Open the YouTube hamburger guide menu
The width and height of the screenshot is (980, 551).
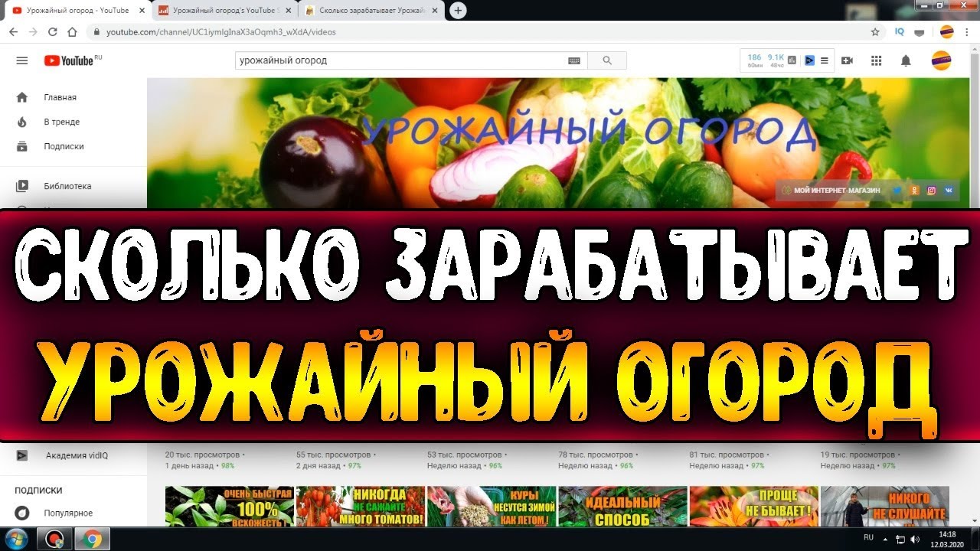[x=21, y=60]
